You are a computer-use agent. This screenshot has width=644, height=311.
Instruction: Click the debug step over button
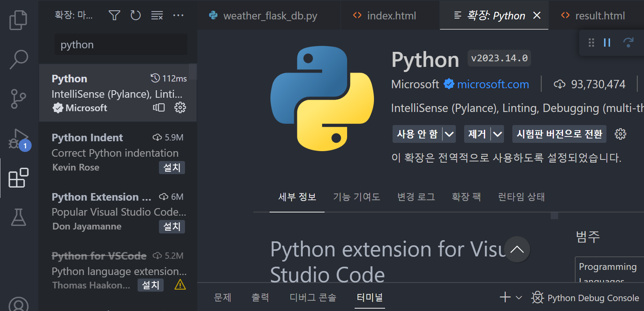click(x=628, y=42)
